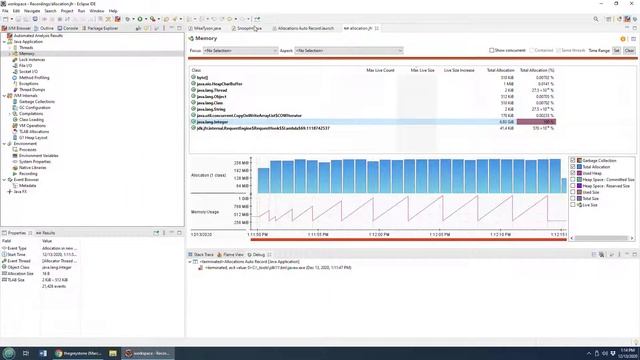640x360 pixels.
Task: Expand the Memory tree node
Action: point(10,54)
